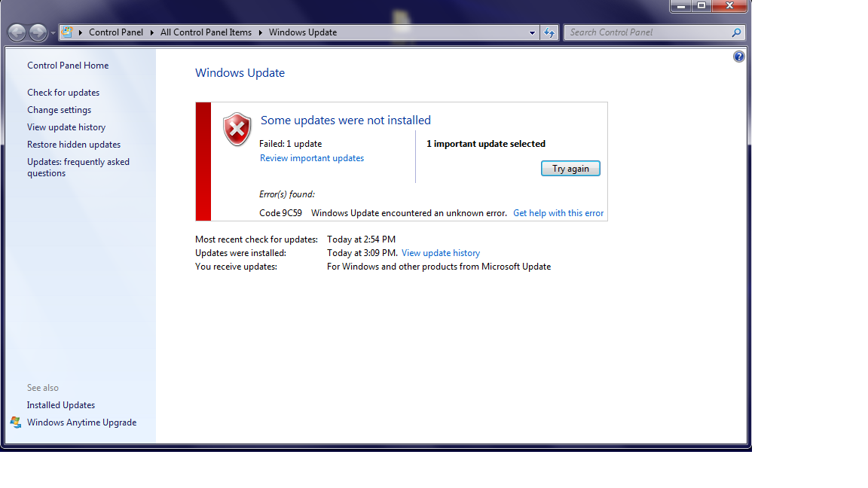Click 1 important update selected
The height and width of the screenshot is (488, 868).
coord(486,144)
